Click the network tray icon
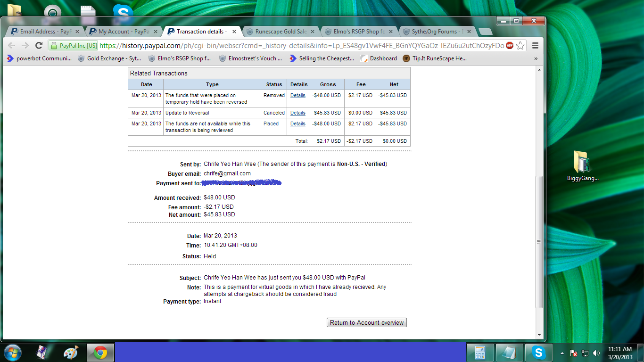The image size is (644, 362). [x=585, y=353]
